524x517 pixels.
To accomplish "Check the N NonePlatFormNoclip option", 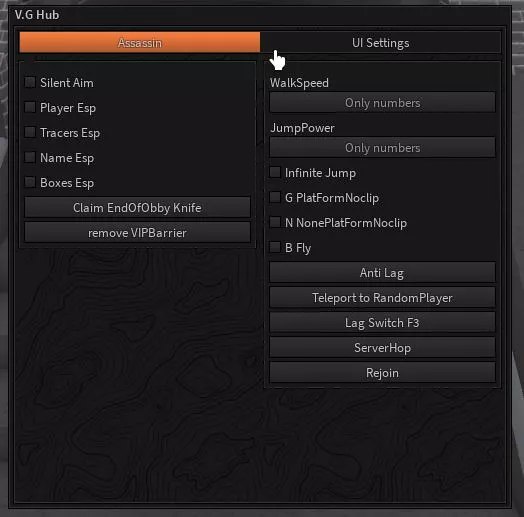I will click(x=275, y=223).
